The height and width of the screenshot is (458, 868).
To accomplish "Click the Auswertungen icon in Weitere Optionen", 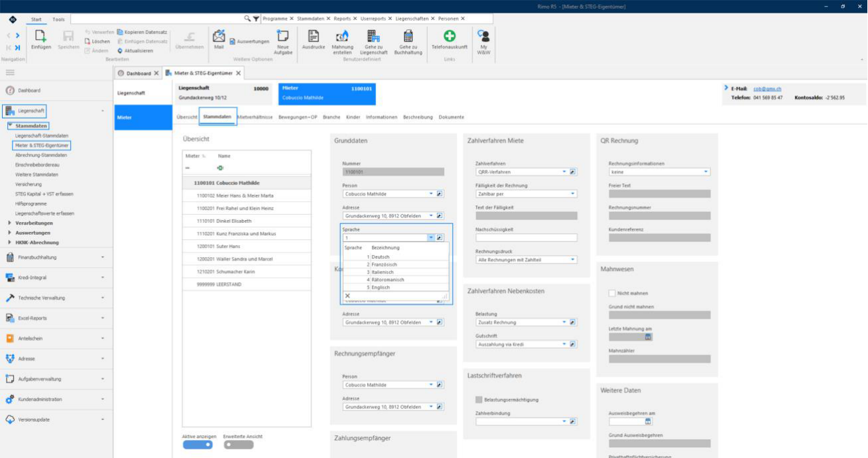I will 233,41.
